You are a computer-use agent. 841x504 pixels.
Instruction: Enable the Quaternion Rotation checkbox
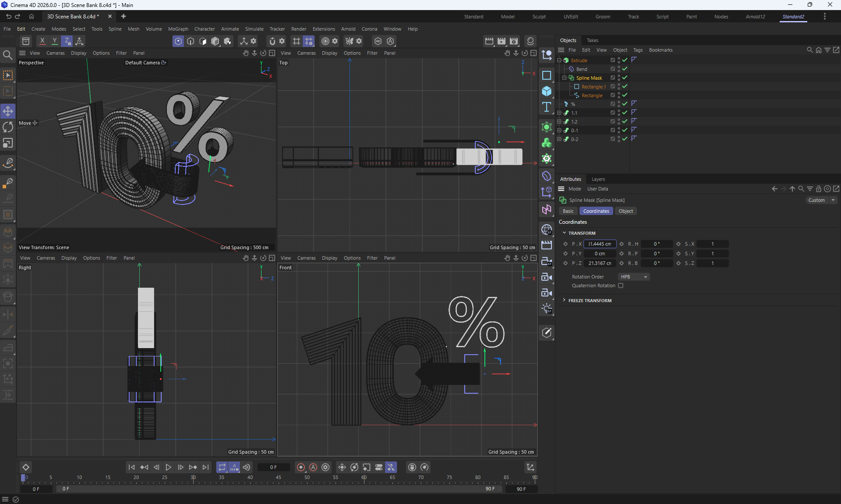click(x=621, y=285)
